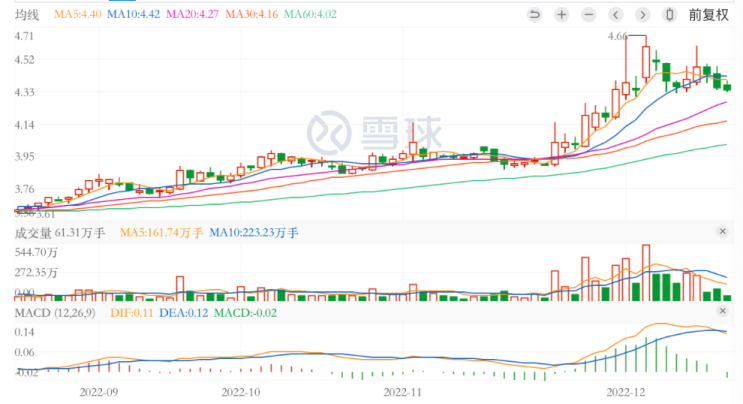Image resolution: width=743 pixels, height=404 pixels.
Task: Open the 前复权 adjustment dropdown
Action: click(x=708, y=15)
